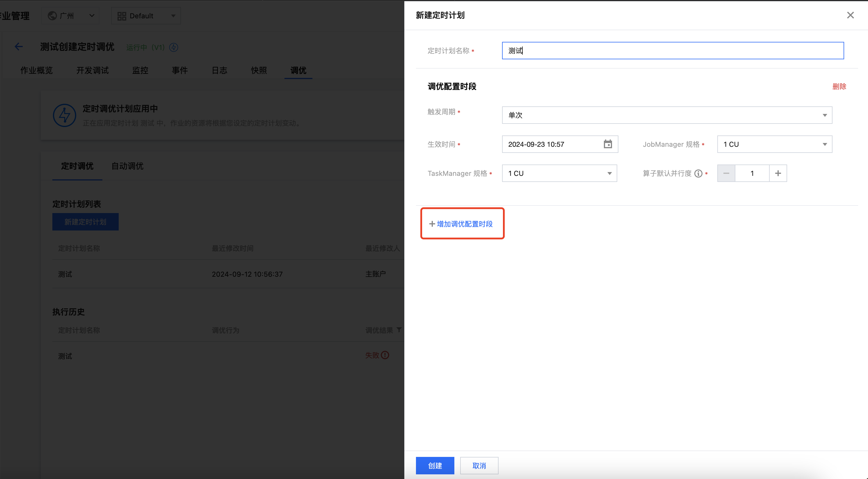This screenshot has height=479, width=868.
Task: Open the Default workspace dropdown
Action: [146, 16]
